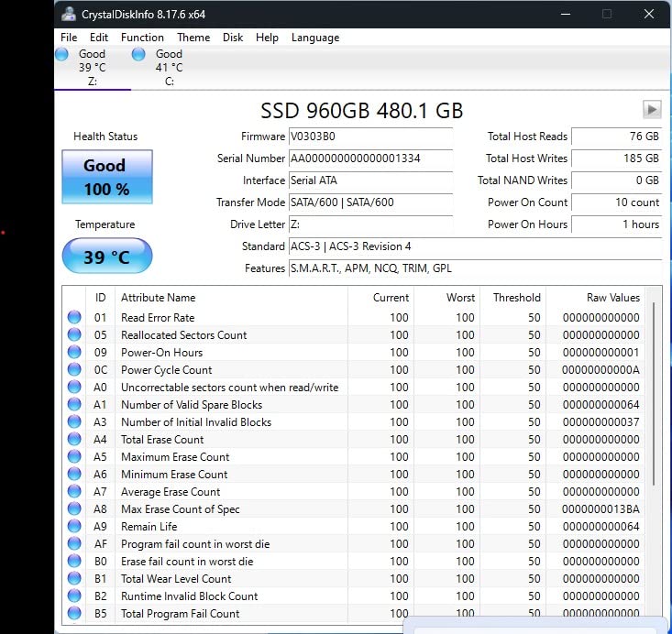Viewport: 672px width, 634px height.
Task: Click the status orb for Reallocated Sectors Count
Action: (74, 334)
